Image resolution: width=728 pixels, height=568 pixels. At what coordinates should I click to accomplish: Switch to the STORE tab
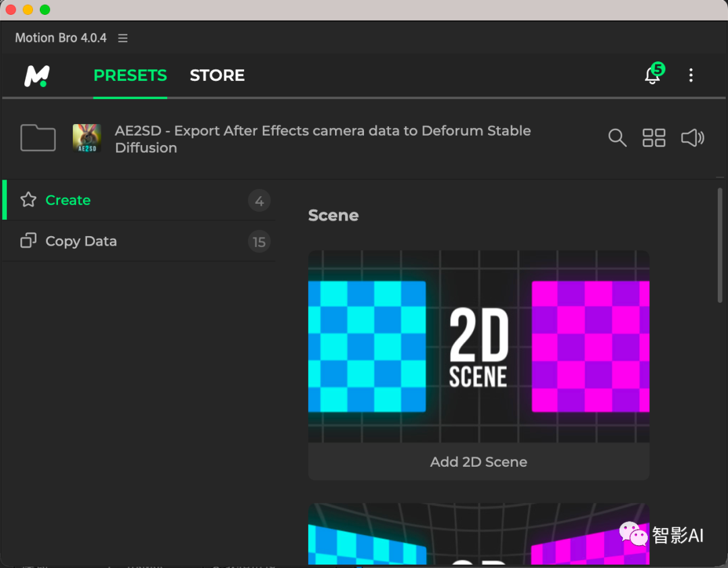217,76
